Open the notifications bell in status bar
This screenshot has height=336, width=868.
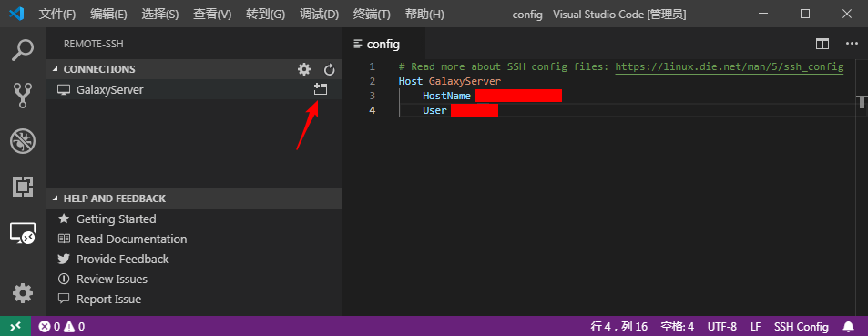pyautogui.click(x=848, y=327)
